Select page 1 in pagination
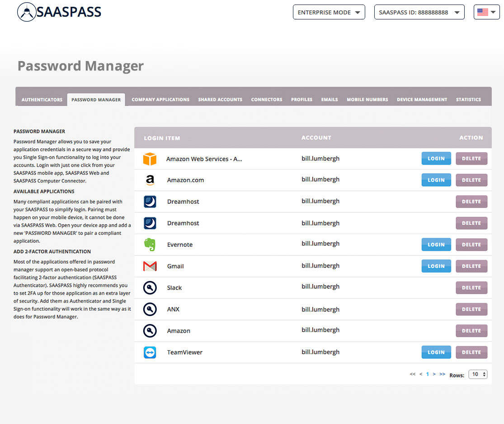This screenshot has height=424, width=504. 427,374
